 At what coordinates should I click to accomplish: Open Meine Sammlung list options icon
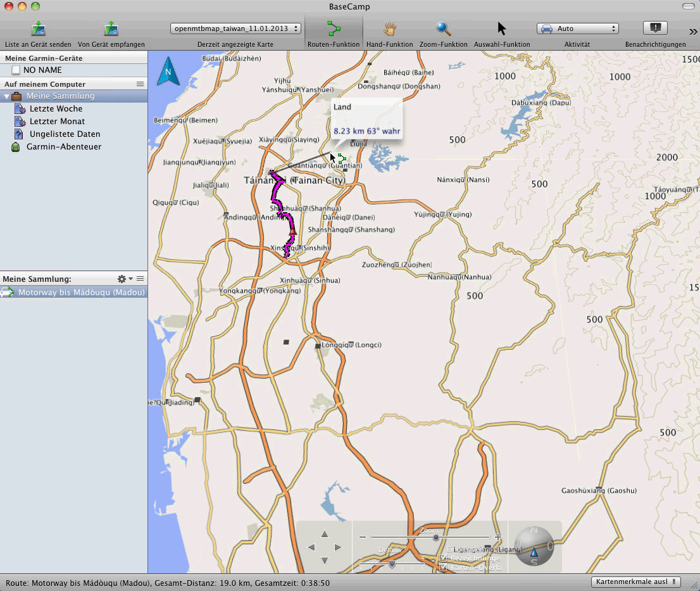(x=140, y=279)
